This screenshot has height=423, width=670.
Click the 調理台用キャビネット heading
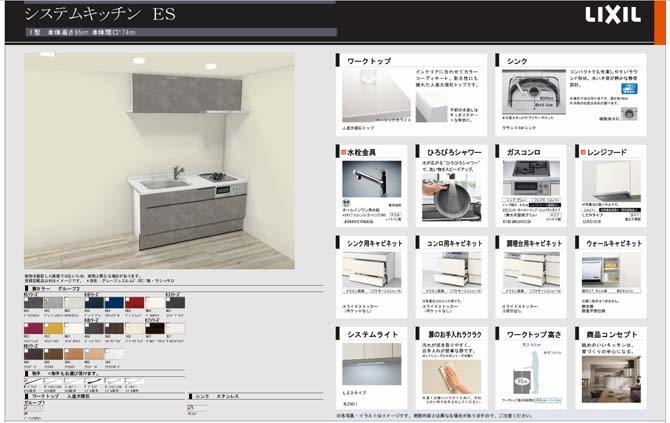[535, 243]
